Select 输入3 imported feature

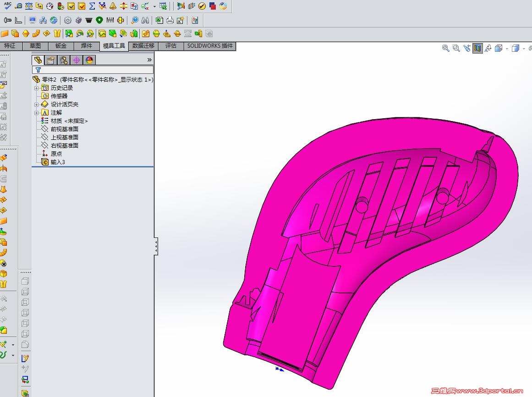coord(53,162)
